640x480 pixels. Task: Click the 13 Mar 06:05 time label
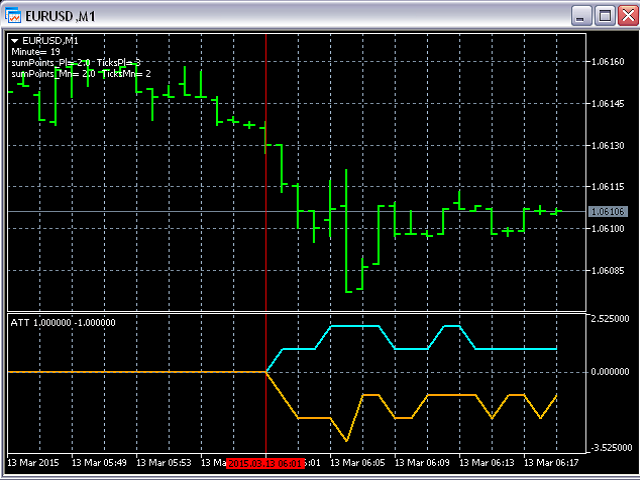pyautogui.click(x=367, y=463)
